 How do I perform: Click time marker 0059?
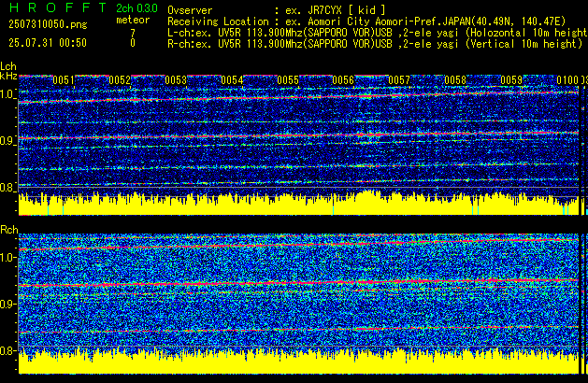(x=511, y=80)
